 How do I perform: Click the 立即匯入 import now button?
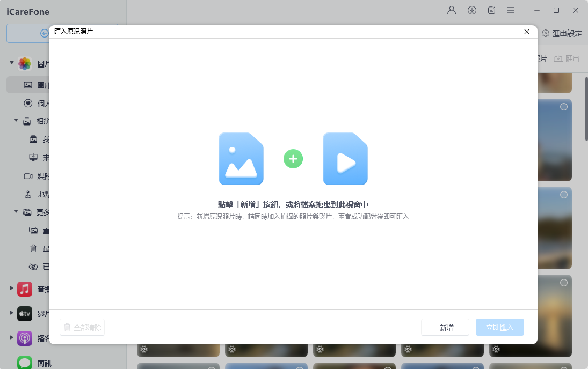tap(499, 327)
